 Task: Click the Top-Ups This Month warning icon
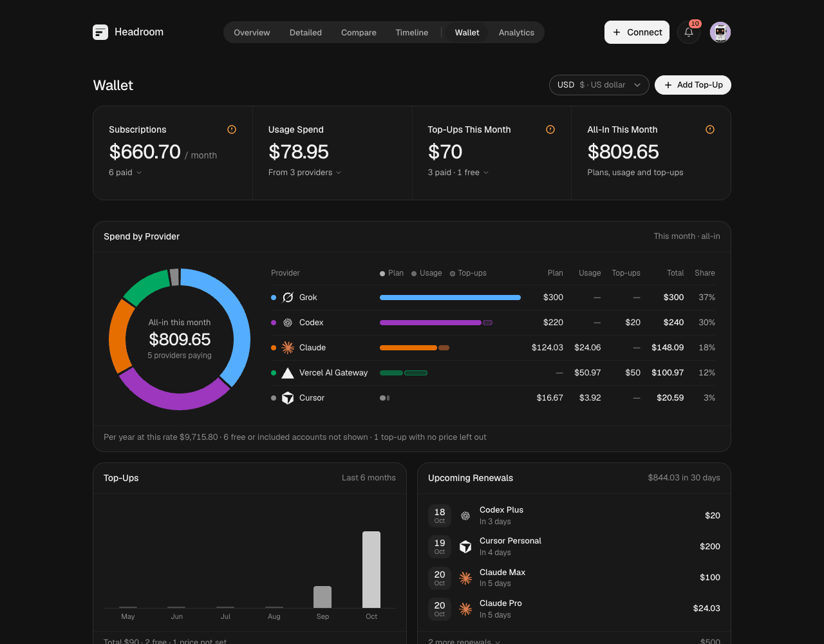pos(550,129)
